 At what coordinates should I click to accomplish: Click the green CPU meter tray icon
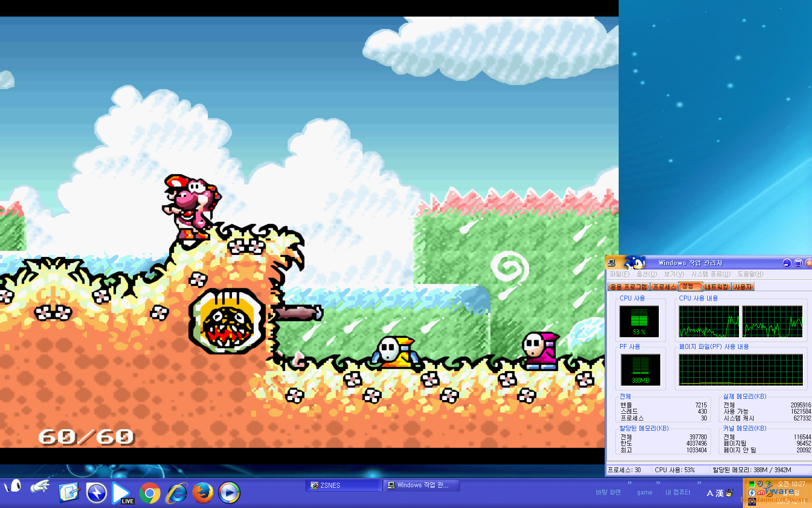point(752,484)
